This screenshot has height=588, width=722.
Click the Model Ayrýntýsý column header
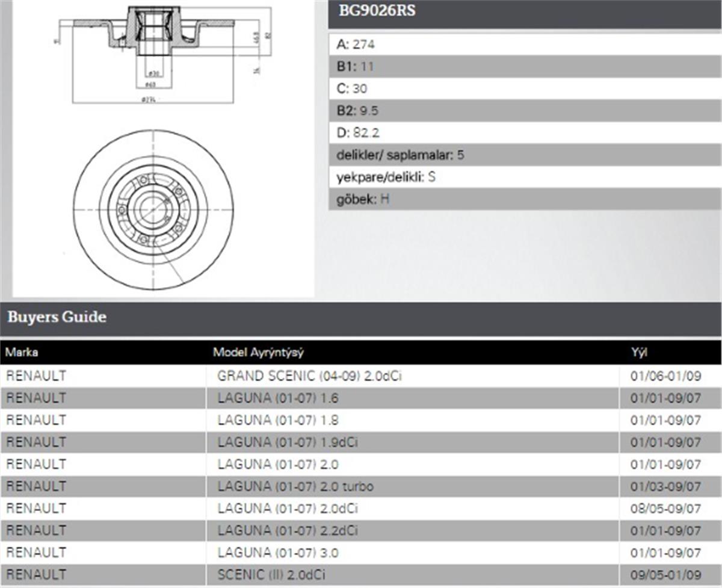coord(258,353)
